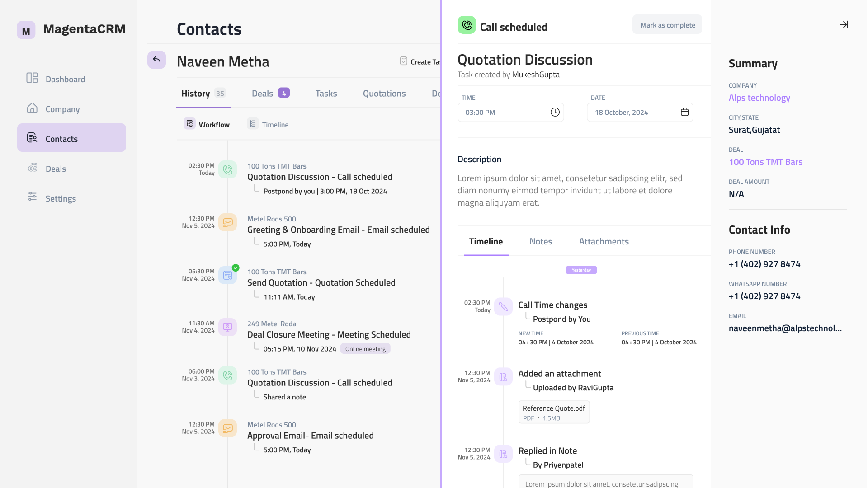Open the Deals tab with badge 4
This screenshot has height=488, width=868.
270,94
